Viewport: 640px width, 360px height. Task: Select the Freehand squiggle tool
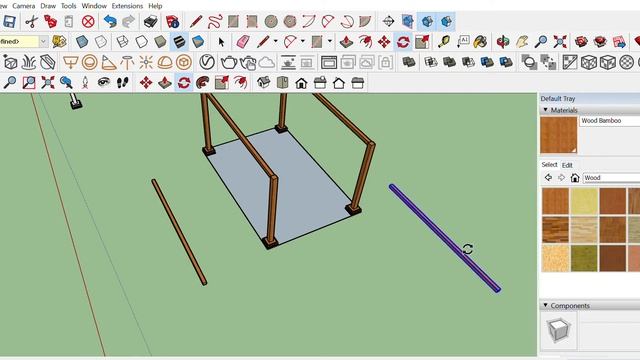(215, 21)
